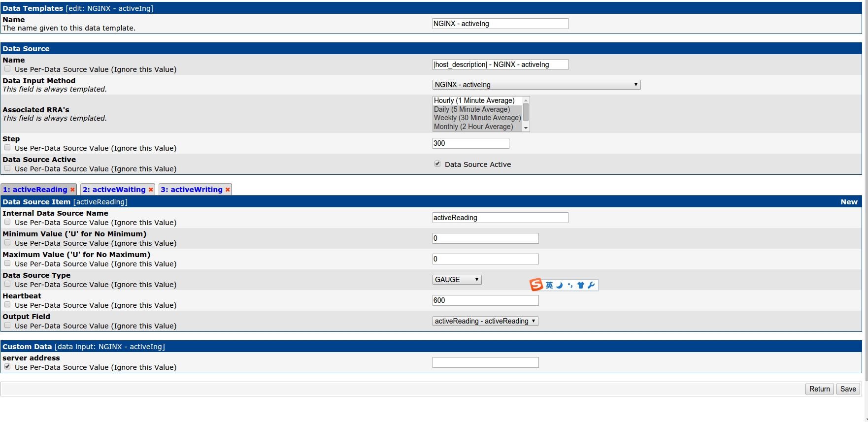Toggle per-data source checkbox under Heartbeat
Image resolution: width=868 pixels, height=422 pixels.
pyautogui.click(x=7, y=305)
